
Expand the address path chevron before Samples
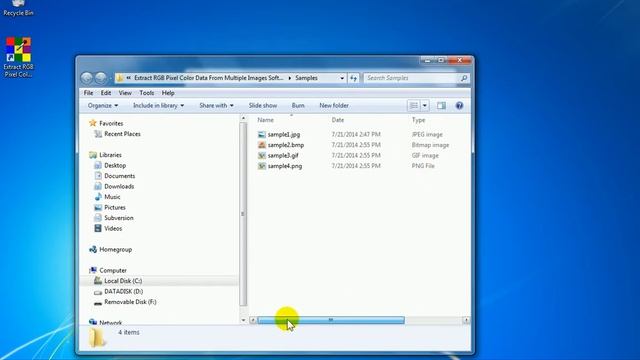point(290,78)
